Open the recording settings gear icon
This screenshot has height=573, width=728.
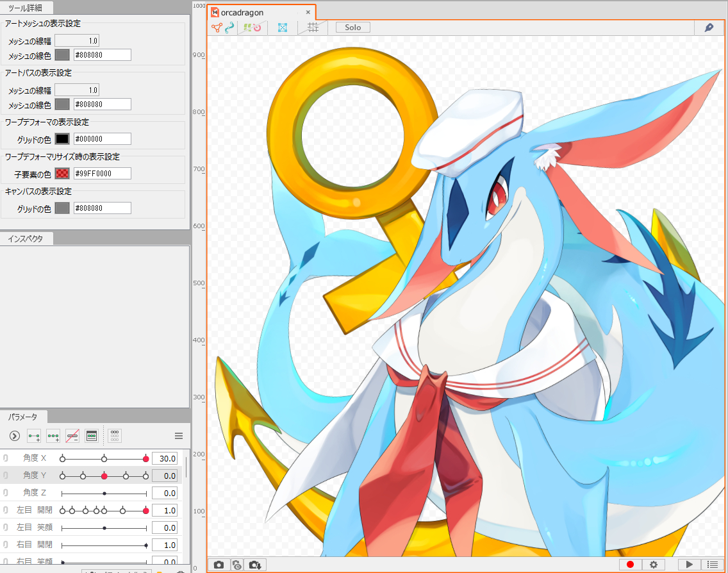[x=653, y=564]
